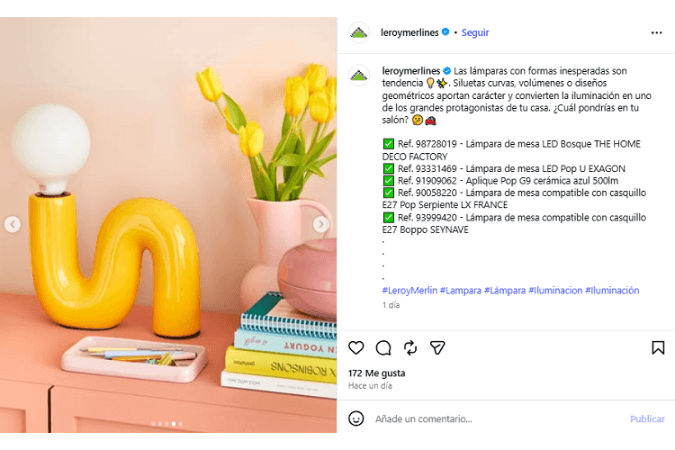This screenshot has width=675, height=450.
Task: Click Leroy Merlin header profile avatar
Action: [x=359, y=33]
